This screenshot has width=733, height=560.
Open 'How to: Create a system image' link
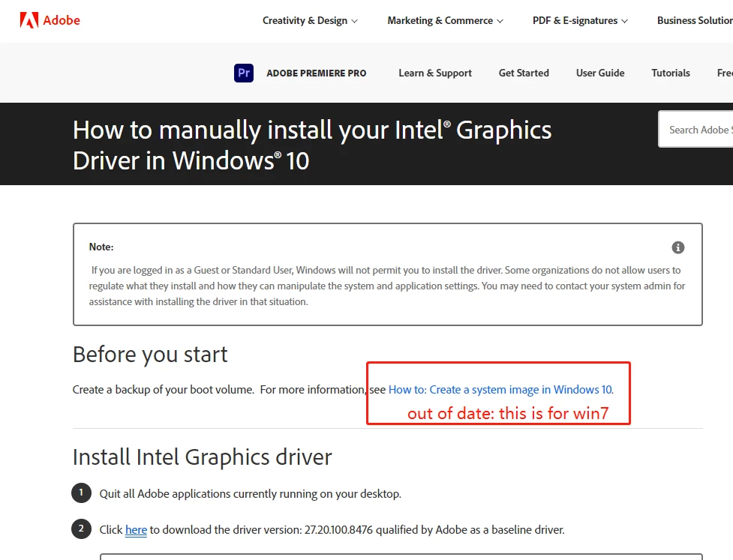click(500, 390)
